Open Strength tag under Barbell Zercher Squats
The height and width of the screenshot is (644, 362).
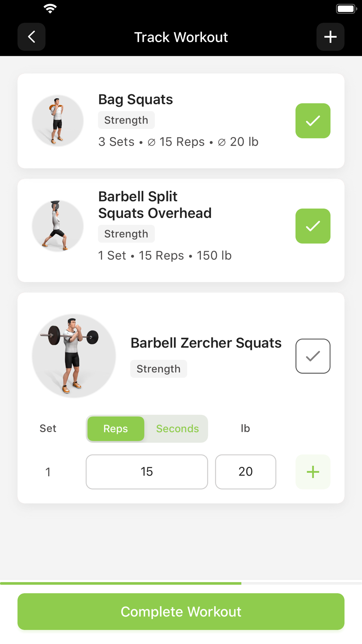click(x=159, y=369)
